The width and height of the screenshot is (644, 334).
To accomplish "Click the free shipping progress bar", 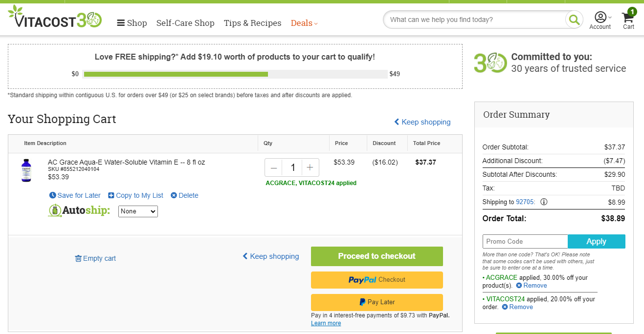I will [235, 74].
